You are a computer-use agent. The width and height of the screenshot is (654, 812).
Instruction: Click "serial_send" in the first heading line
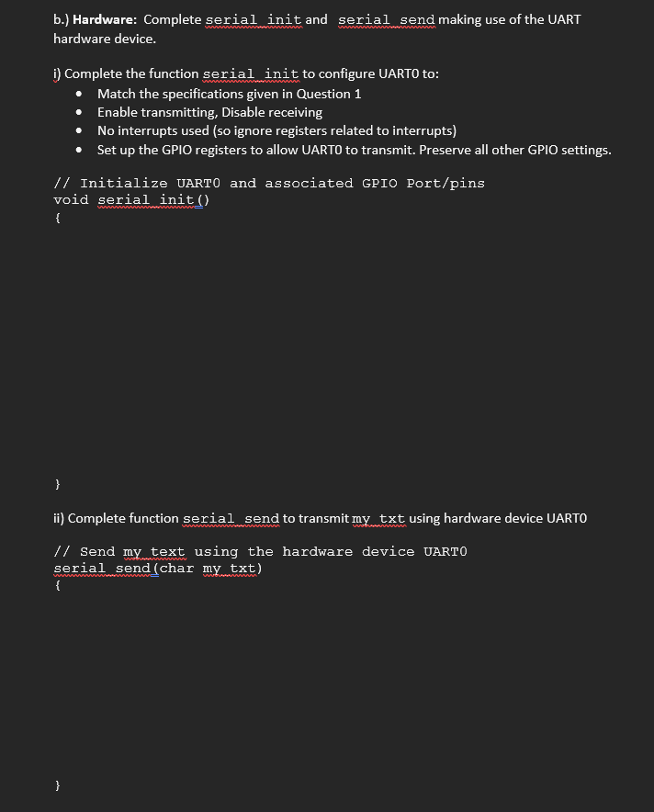click(x=387, y=20)
